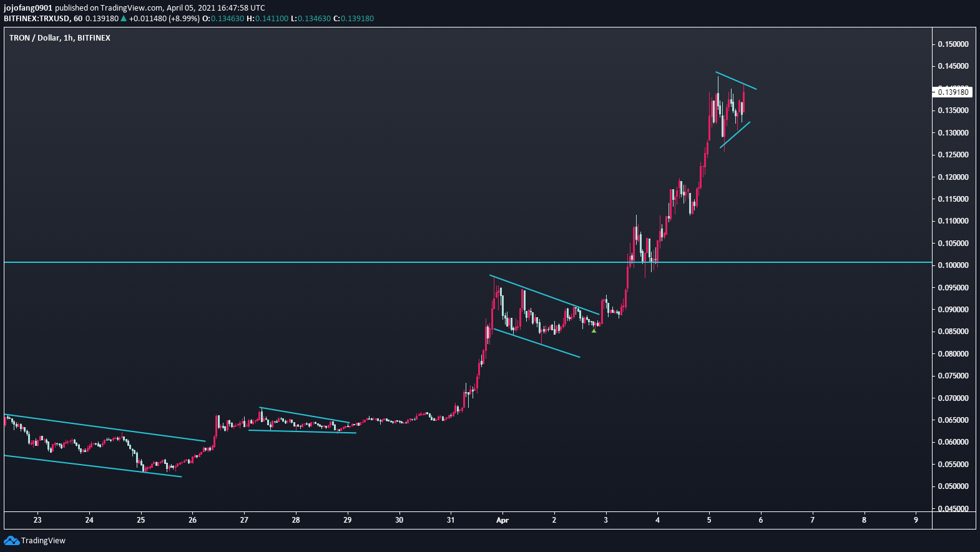Click the price axis label 0.050000
980x552 pixels.
(x=953, y=486)
